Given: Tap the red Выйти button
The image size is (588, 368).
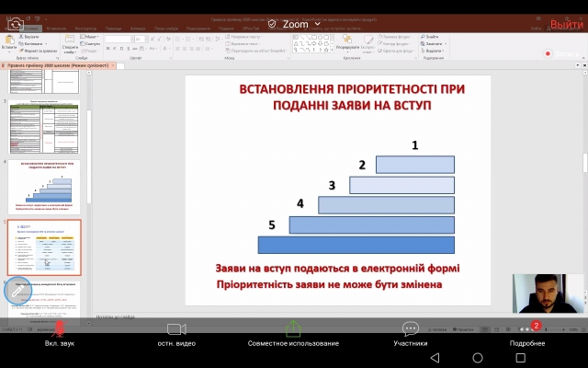Looking at the screenshot, I should 567,25.
